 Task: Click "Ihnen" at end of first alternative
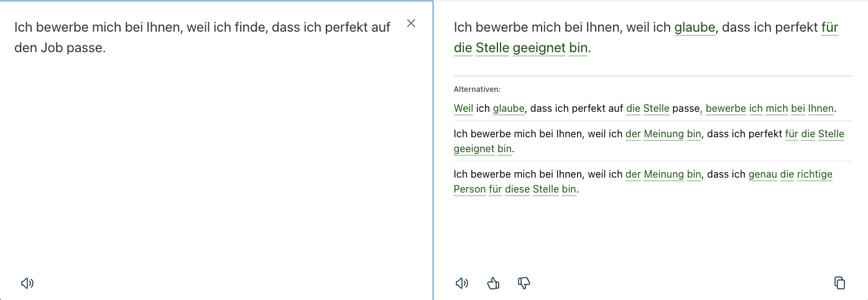821,109
